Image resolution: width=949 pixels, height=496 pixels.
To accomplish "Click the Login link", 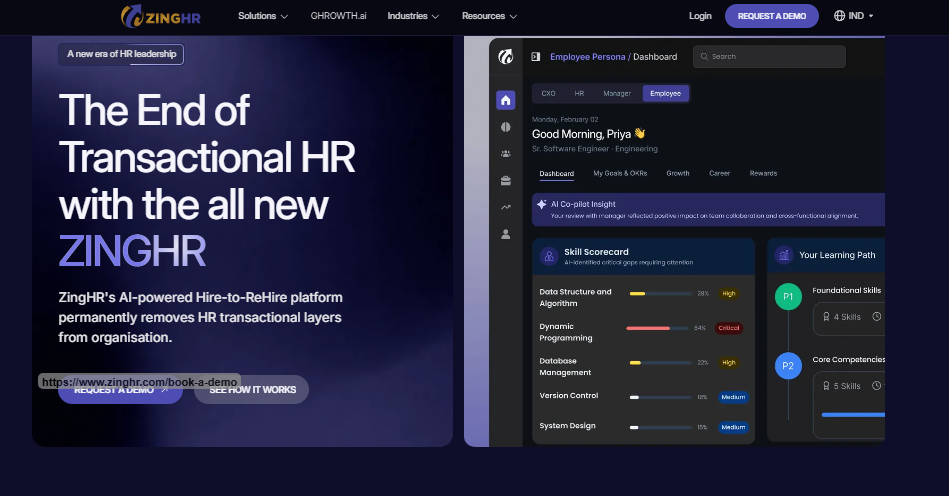I will coord(700,16).
